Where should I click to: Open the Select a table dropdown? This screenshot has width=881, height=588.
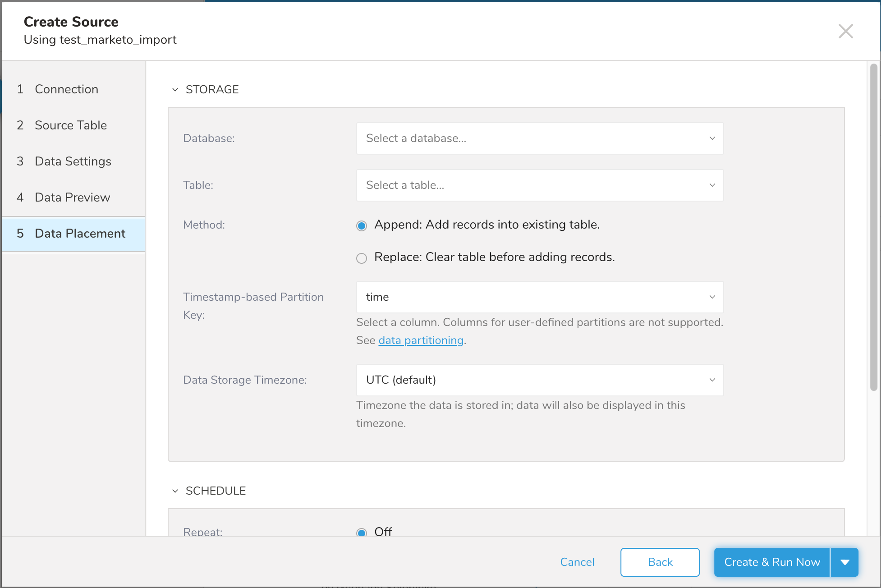pos(540,185)
